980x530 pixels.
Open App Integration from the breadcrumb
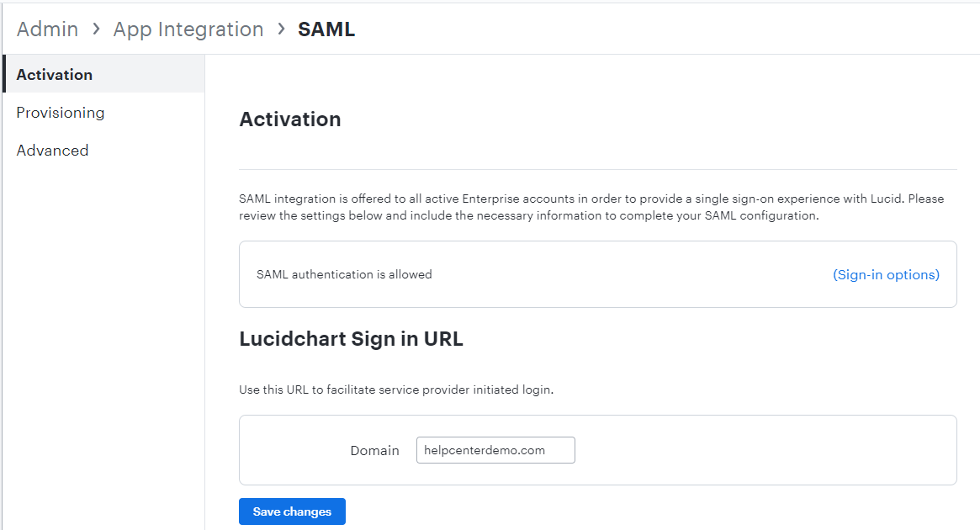point(188,29)
